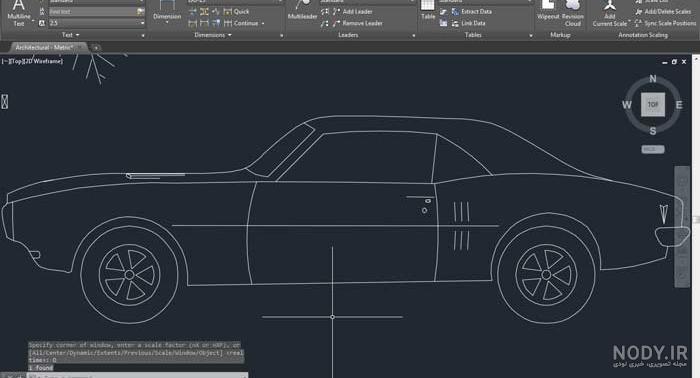This screenshot has height=378, width=700.
Task: Click the TOP face of ViewCube
Action: pyautogui.click(x=653, y=104)
